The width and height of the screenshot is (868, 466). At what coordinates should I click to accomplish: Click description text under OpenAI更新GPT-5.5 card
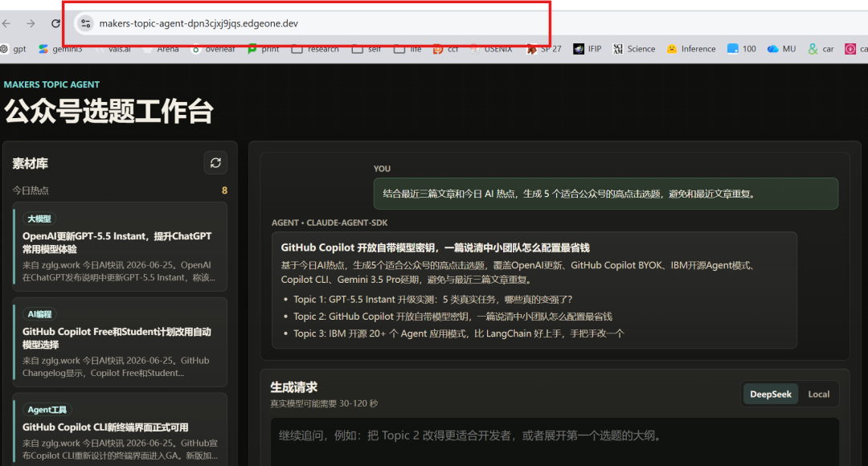pyautogui.click(x=118, y=272)
